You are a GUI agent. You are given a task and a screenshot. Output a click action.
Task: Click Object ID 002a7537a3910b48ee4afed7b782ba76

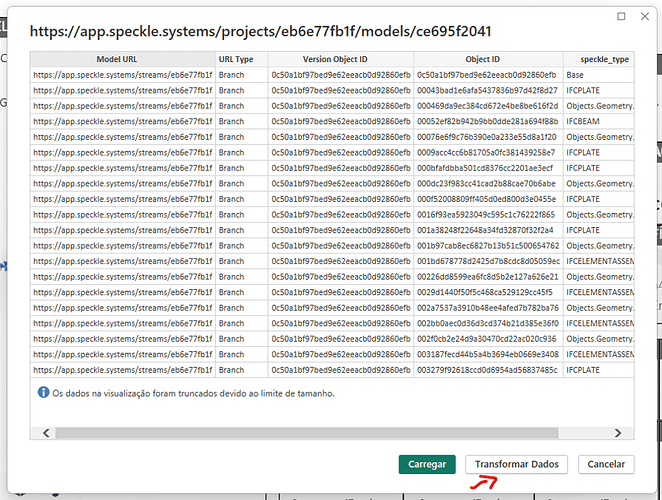tap(488, 308)
